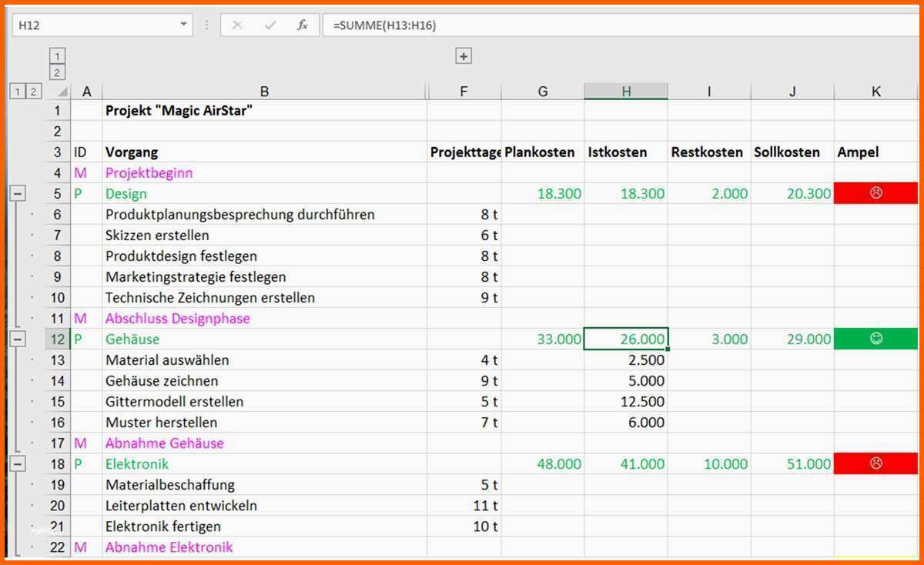Click the Restkosten header cell
This screenshot has width=924, height=565.
pos(709,152)
